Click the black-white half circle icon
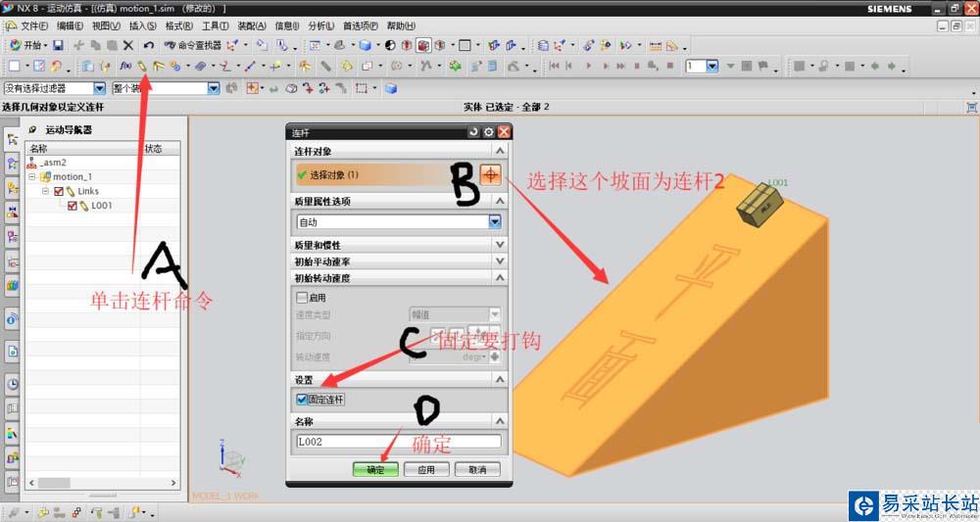 click(x=390, y=45)
